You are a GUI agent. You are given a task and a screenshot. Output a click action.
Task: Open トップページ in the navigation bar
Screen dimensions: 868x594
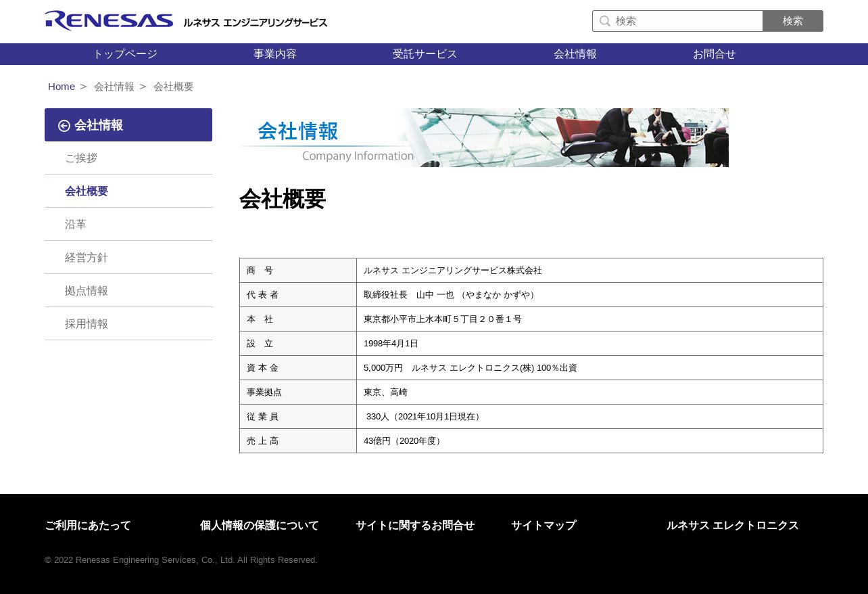[125, 54]
